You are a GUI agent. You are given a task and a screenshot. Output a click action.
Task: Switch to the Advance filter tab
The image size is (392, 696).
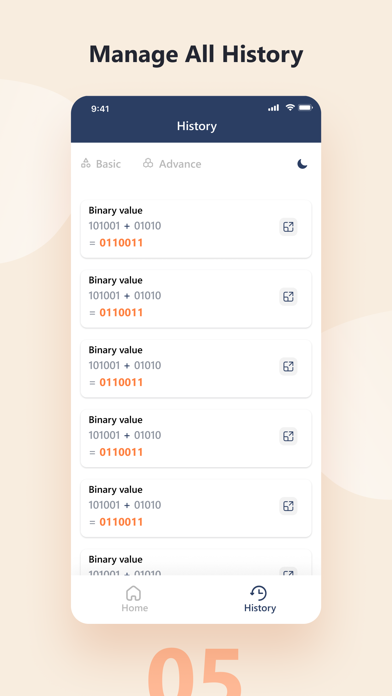click(x=172, y=164)
